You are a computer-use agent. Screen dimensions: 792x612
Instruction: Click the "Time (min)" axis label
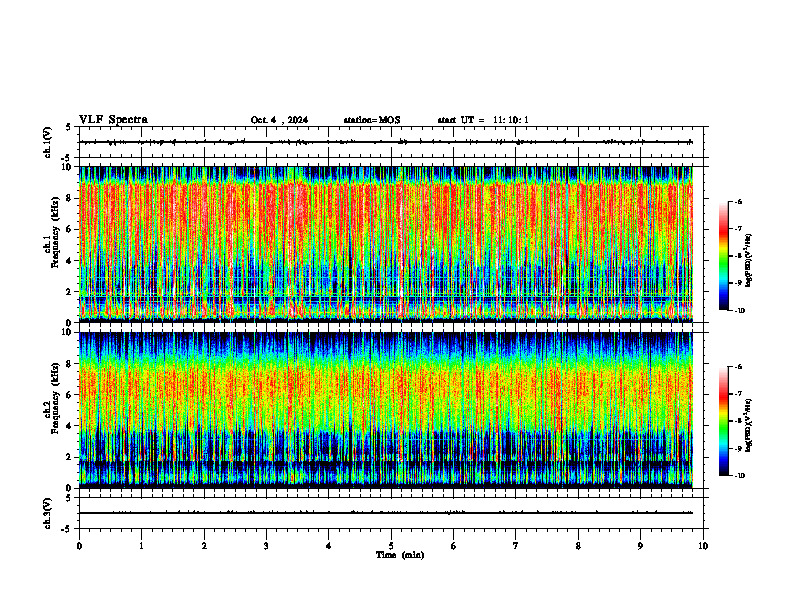[400, 555]
